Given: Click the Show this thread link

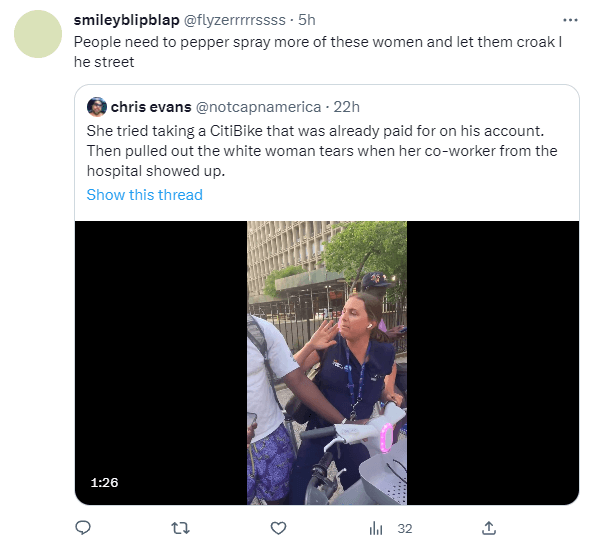Looking at the screenshot, I should [x=145, y=195].
